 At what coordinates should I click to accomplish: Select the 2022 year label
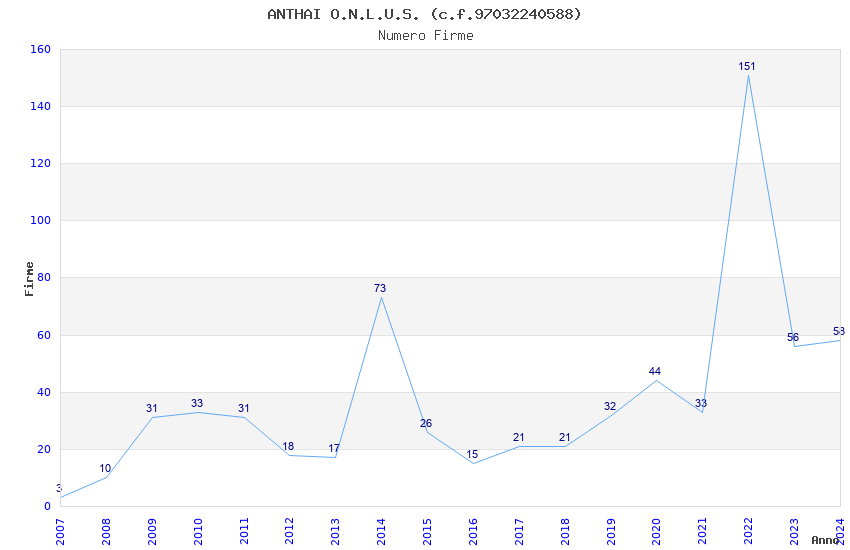(x=749, y=532)
